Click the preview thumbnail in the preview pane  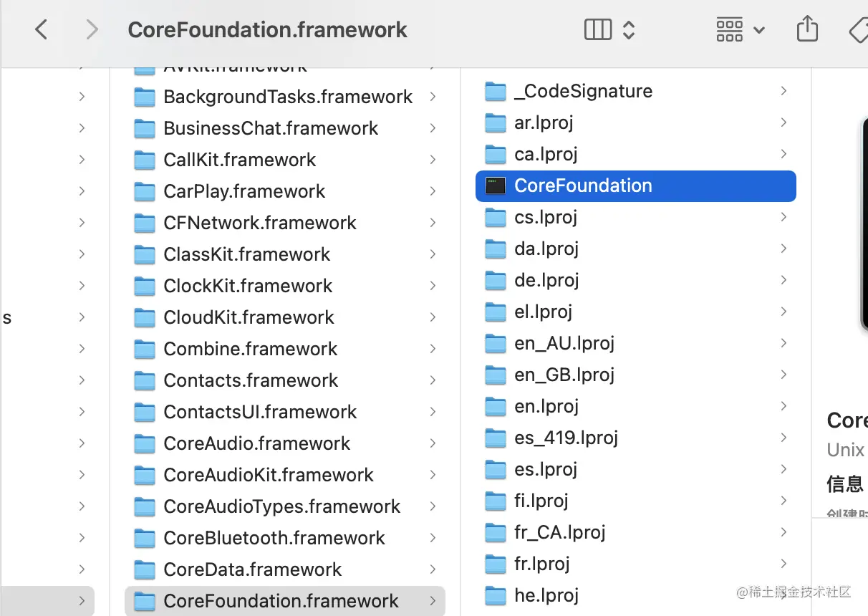864,222
